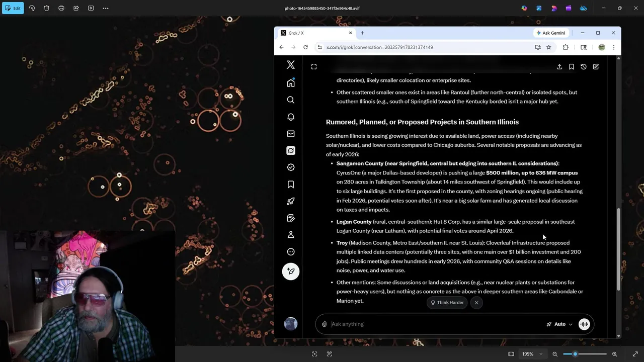
Task: Open Copilot icon in Photos title bar
Action: [524, 8]
